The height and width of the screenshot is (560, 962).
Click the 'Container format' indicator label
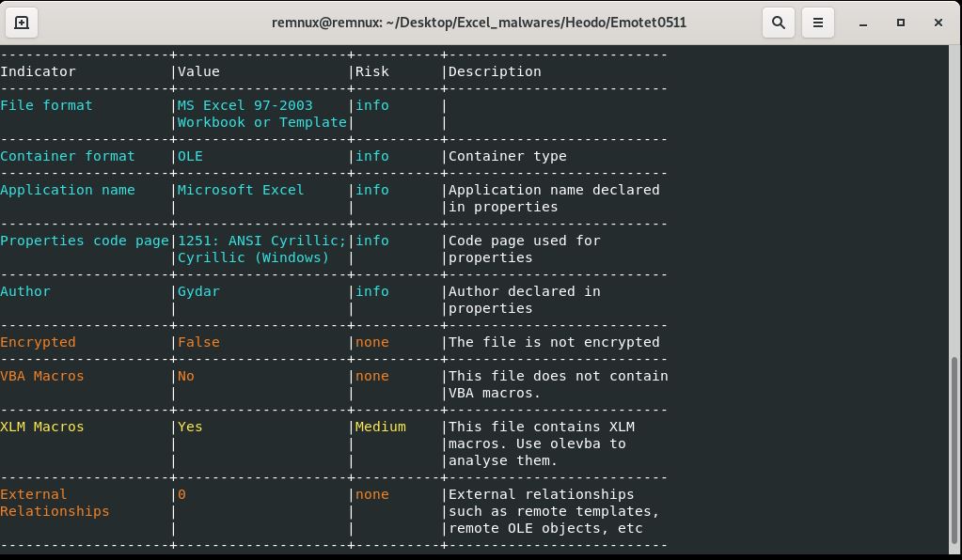point(68,156)
